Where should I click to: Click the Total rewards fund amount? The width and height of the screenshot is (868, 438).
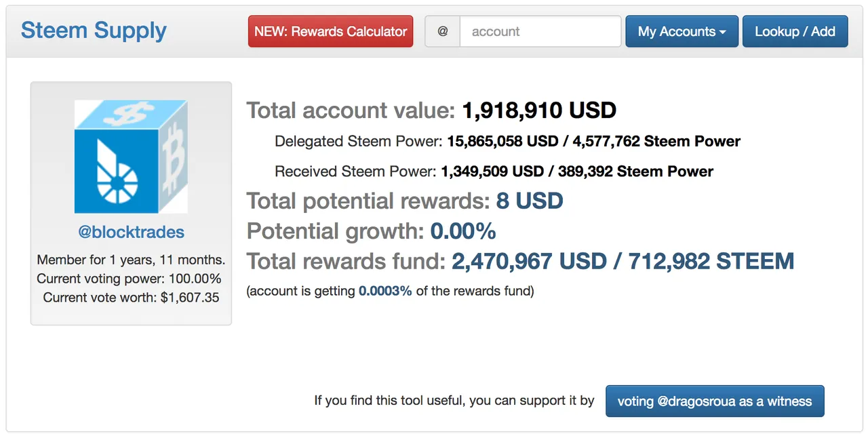pos(623,261)
